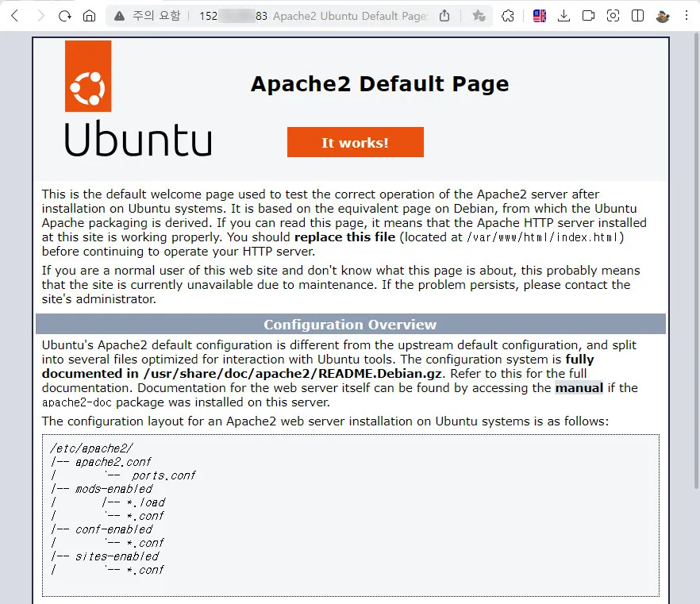
Task: Reload the current page
Action: (x=65, y=16)
